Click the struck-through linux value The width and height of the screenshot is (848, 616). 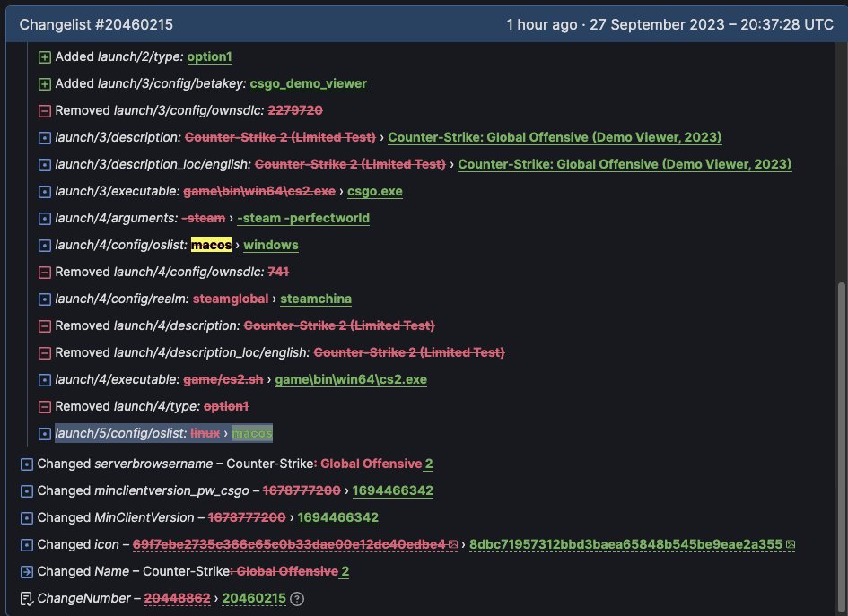tap(205, 433)
